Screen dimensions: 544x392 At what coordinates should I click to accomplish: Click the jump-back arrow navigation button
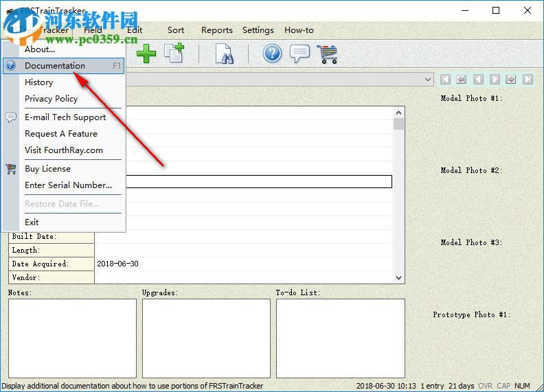(x=461, y=80)
